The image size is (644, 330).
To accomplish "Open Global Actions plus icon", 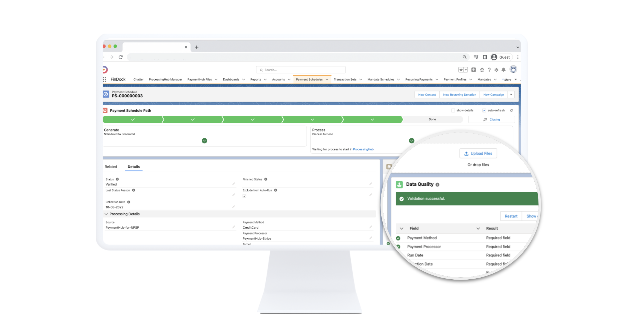I will click(473, 70).
